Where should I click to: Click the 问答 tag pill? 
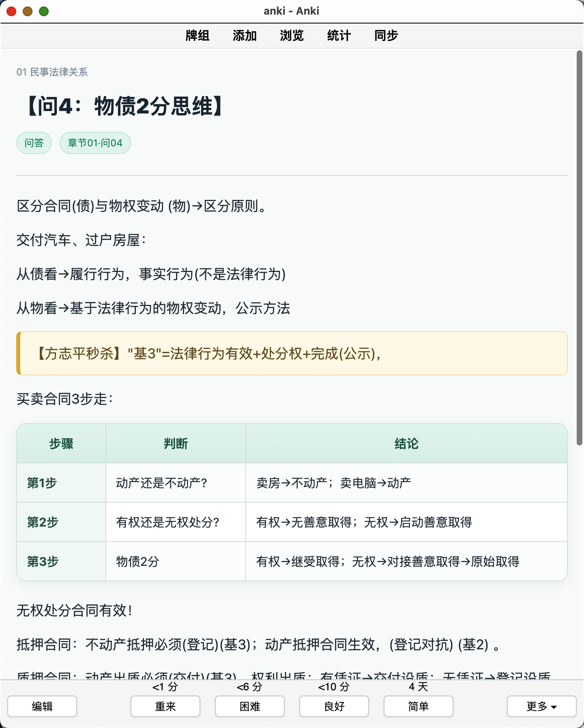coord(34,143)
